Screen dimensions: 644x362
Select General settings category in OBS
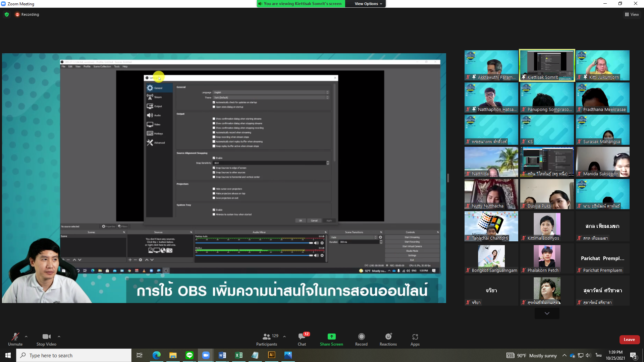[159, 88]
